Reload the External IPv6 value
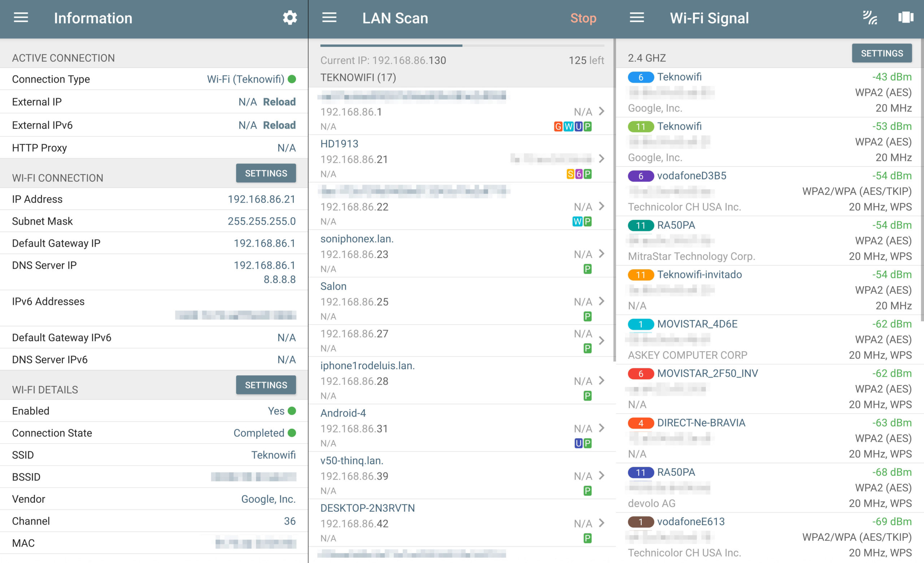Viewport: 924px width, 563px height. point(279,125)
